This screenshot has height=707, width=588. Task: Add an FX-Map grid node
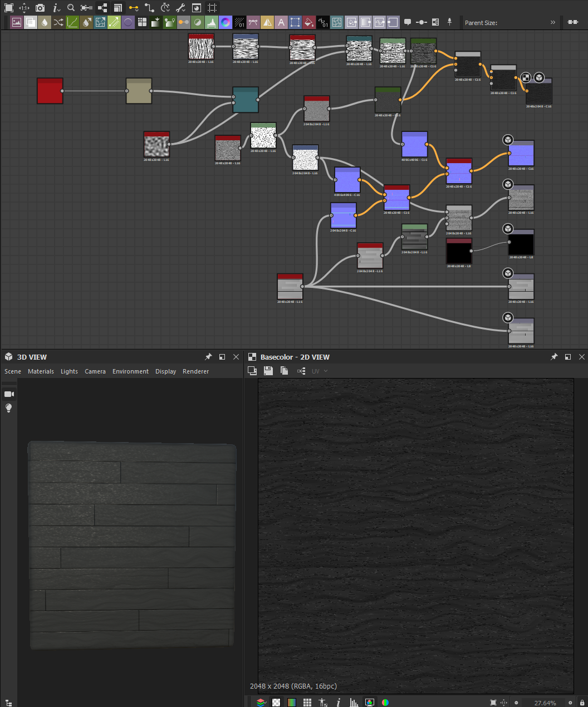[142, 22]
